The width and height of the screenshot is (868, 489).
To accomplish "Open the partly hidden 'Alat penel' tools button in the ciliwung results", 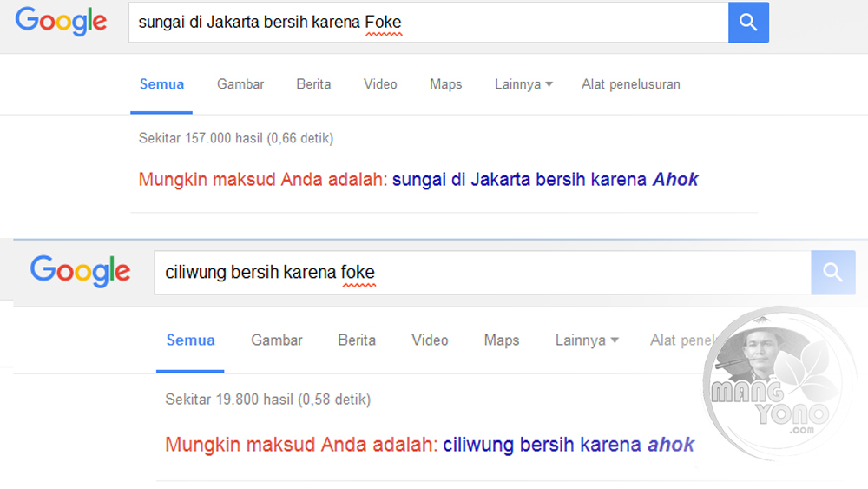I will tap(682, 340).
